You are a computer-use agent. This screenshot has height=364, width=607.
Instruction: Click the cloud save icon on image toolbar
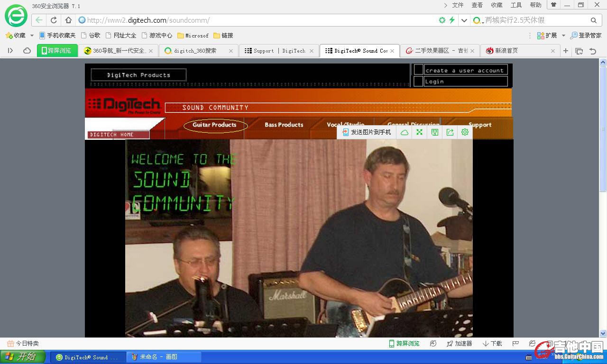pyautogui.click(x=404, y=132)
